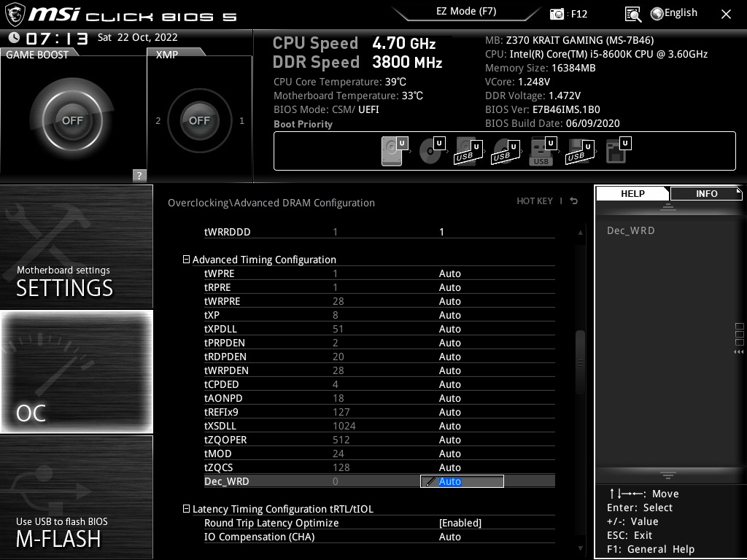Change tXSDLL Auto value
Viewport: 747px width, 560px height.
point(449,426)
